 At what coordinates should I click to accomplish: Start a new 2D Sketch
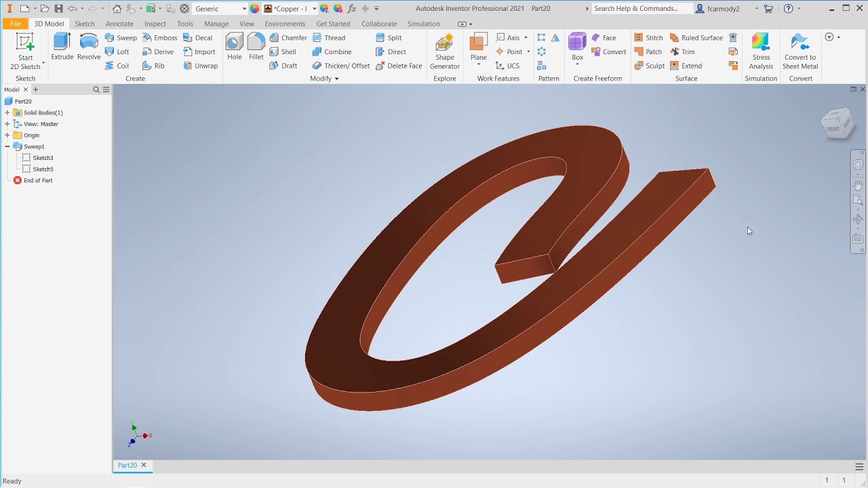tap(25, 51)
